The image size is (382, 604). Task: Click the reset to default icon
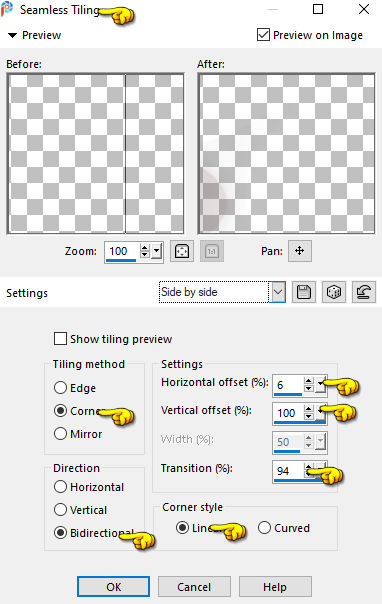point(364,292)
